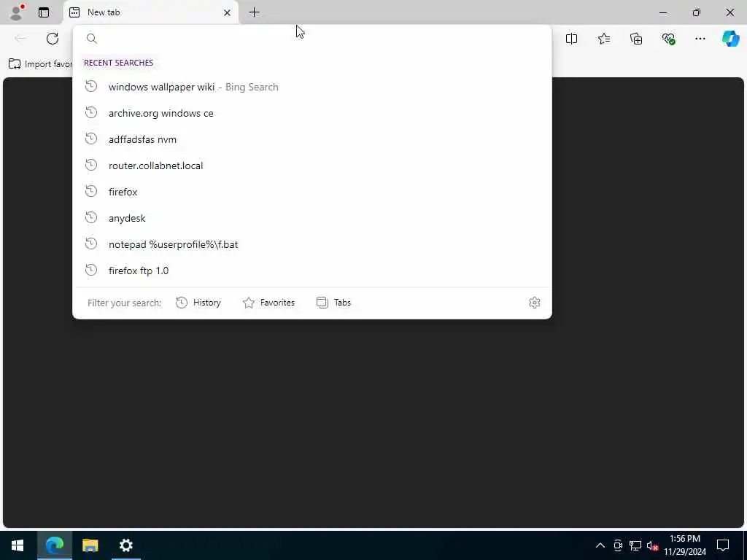Select the 'firefox' recent search

click(x=312, y=192)
